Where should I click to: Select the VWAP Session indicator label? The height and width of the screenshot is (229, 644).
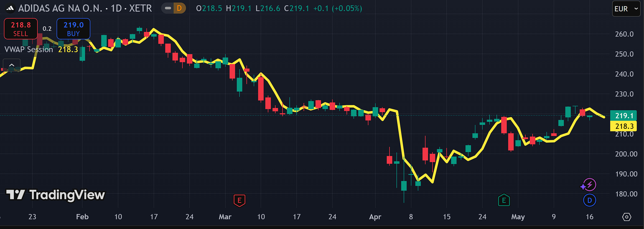29,49
